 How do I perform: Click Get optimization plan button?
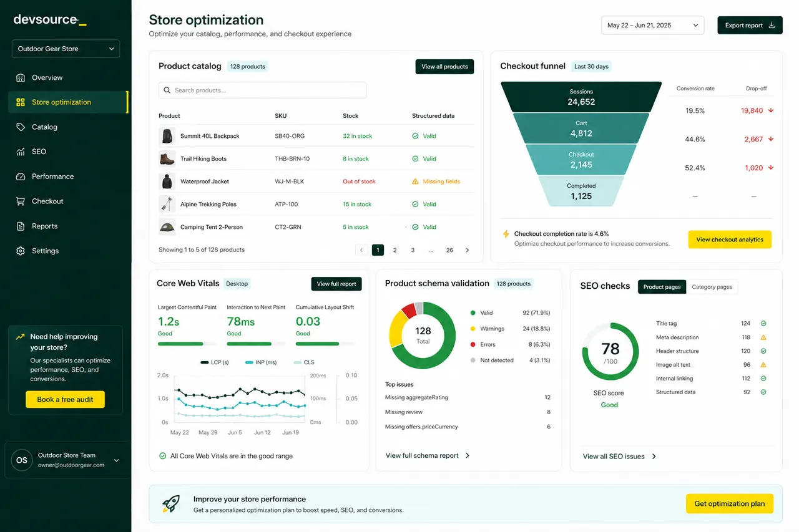(730, 504)
